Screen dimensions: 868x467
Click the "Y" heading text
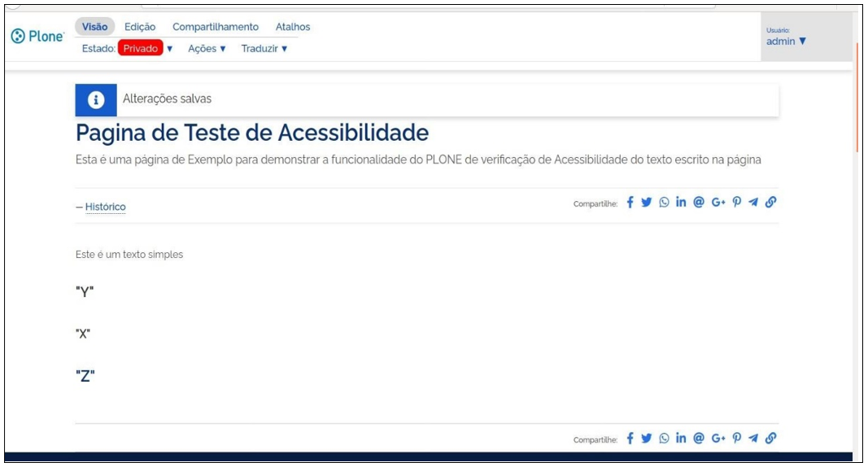(85, 292)
